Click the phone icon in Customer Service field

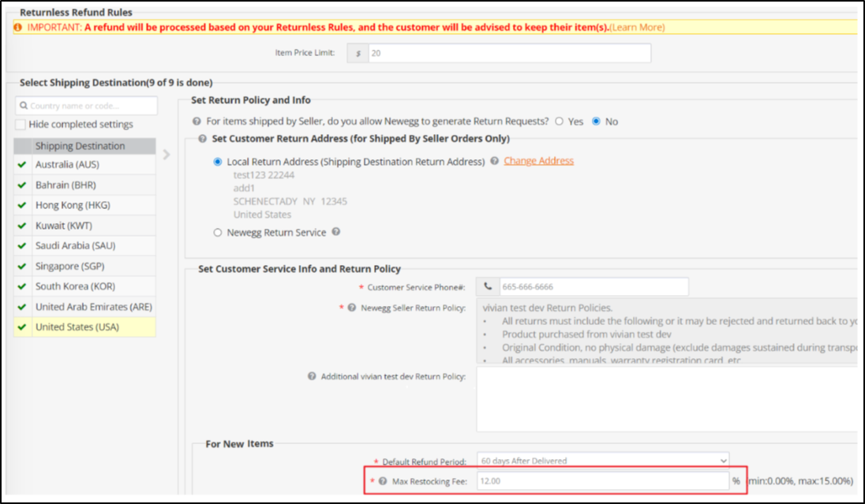tap(488, 287)
